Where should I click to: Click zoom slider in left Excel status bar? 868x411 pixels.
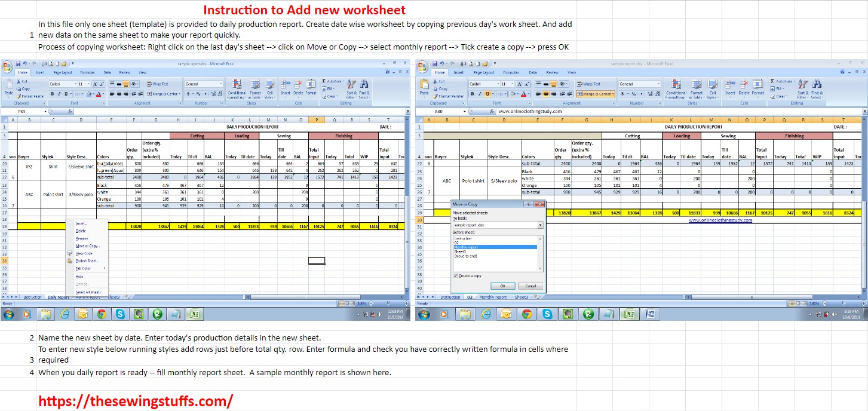click(x=387, y=303)
